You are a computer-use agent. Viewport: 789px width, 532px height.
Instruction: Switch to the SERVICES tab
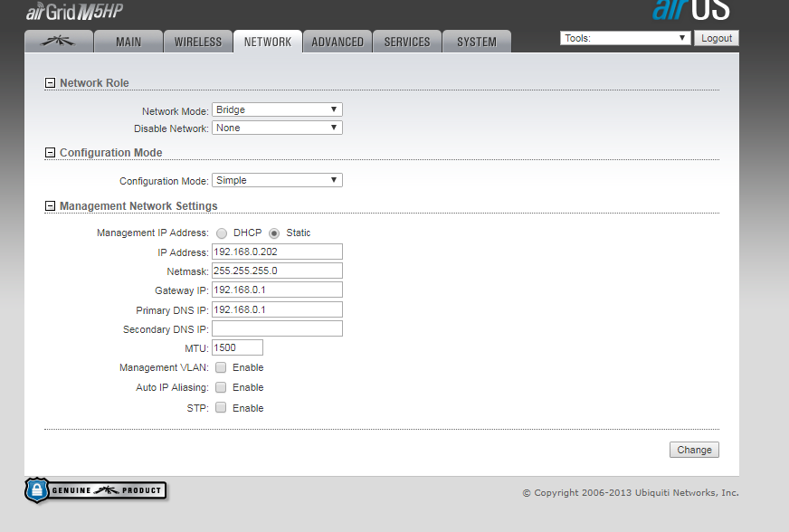pos(407,42)
